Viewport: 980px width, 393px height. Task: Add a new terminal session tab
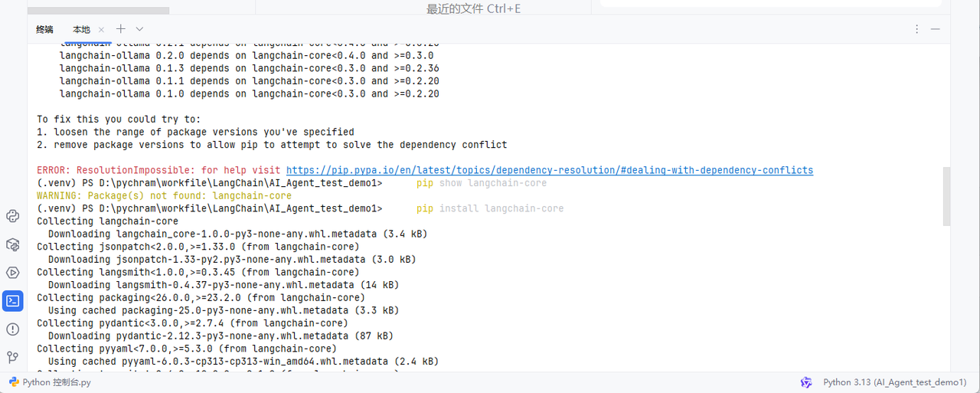pos(120,29)
